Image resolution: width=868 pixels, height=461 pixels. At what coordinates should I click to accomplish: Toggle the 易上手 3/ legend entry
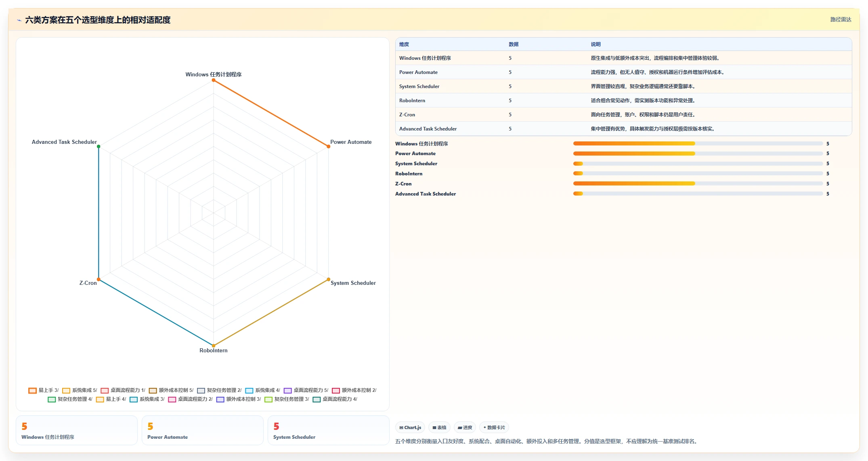point(44,390)
